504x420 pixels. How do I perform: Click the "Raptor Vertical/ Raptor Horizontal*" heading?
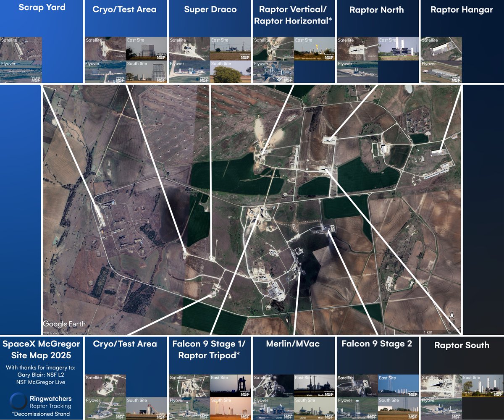(294, 15)
